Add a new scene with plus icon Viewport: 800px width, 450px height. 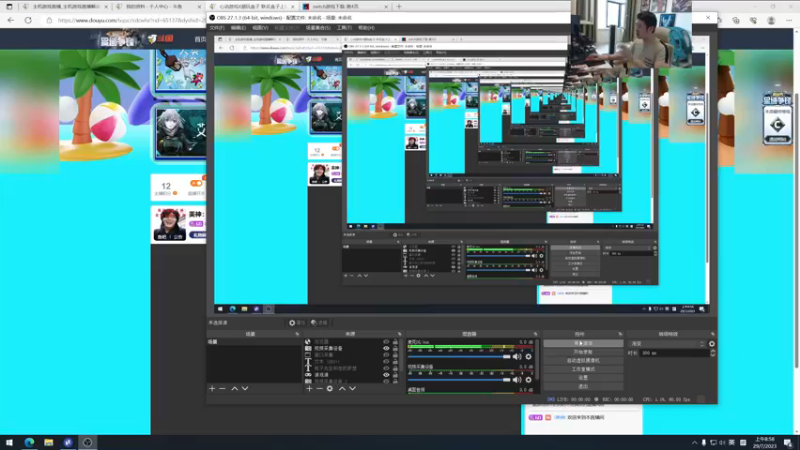click(x=212, y=389)
